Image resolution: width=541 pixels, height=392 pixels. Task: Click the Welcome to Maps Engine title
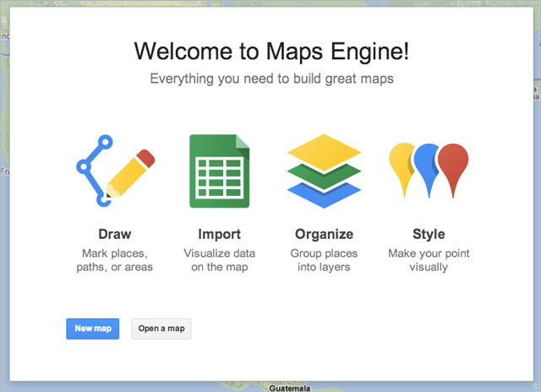(271, 52)
